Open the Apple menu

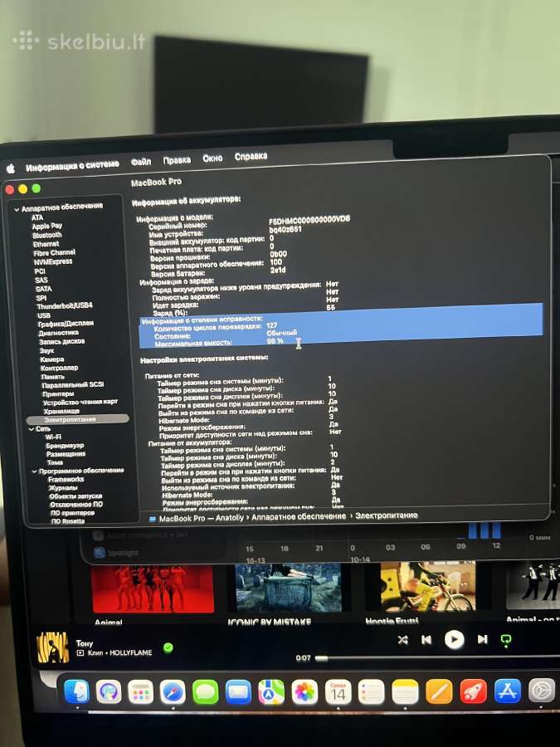(11, 168)
